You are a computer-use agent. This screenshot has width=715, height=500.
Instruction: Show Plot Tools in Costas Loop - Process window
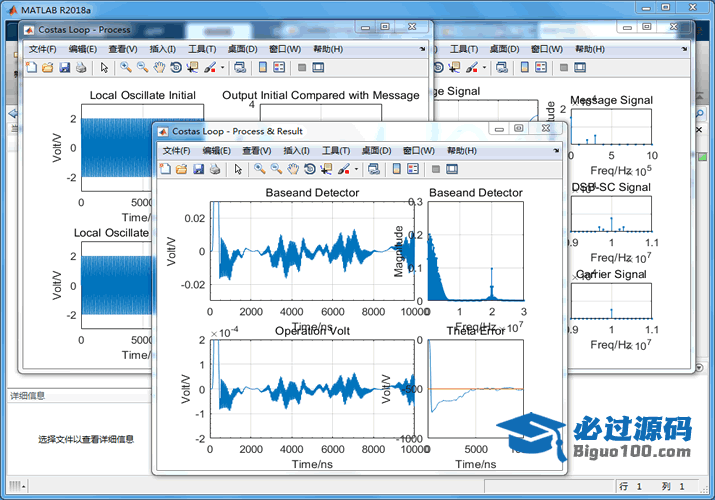[318, 67]
